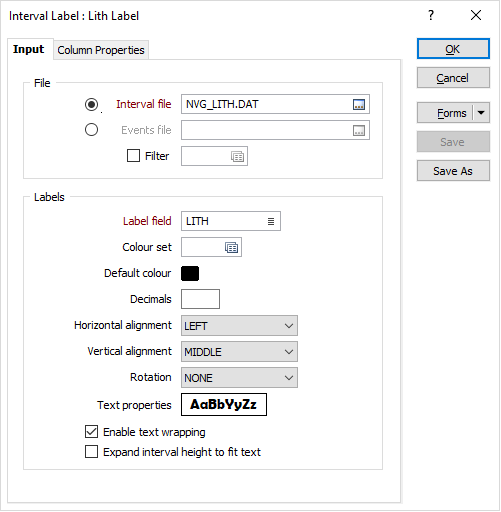Viewport: 501px width, 512px height.
Task: Click the Save As button
Action: point(453,171)
